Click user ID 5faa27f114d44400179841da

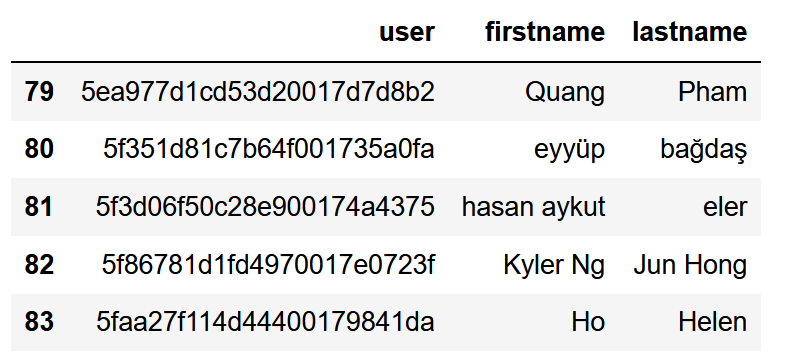click(x=265, y=322)
